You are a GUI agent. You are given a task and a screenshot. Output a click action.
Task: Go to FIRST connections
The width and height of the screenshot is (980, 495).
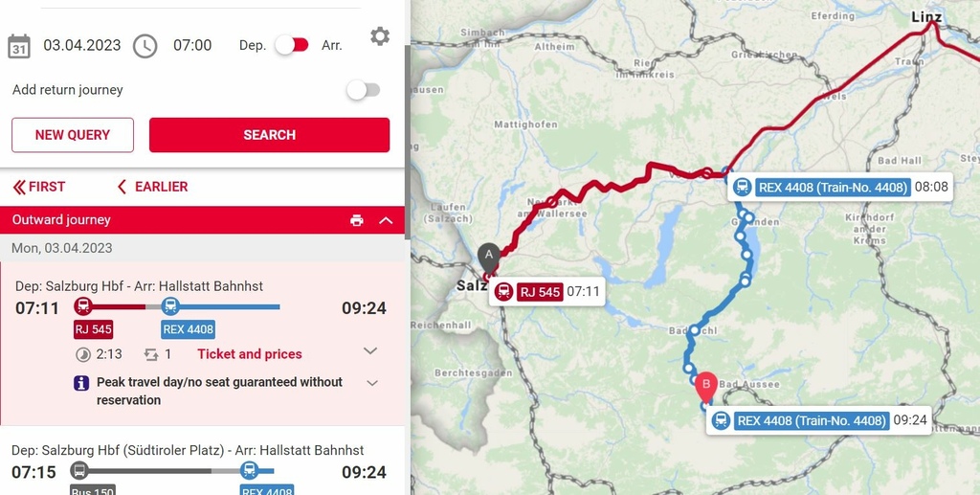click(x=38, y=187)
